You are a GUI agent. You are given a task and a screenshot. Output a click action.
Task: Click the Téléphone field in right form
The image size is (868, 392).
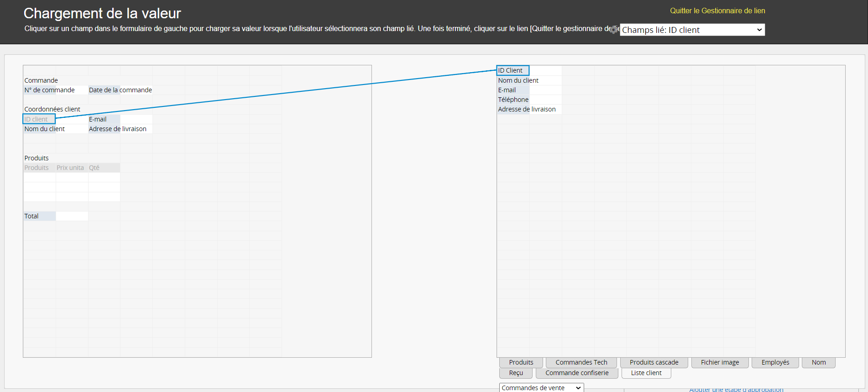tap(513, 100)
